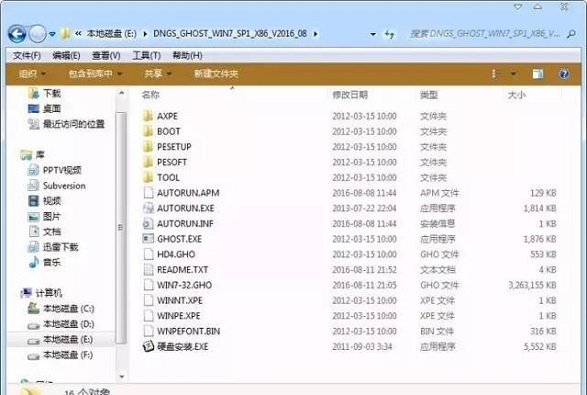Select the PESOFT folder icon
This screenshot has width=587, height=395.
pos(148,162)
